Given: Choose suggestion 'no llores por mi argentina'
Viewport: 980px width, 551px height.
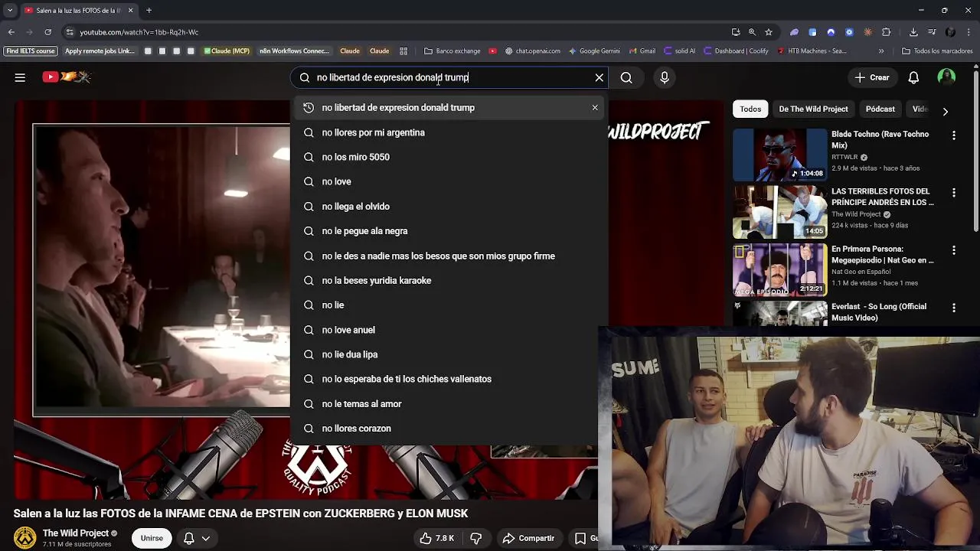Looking at the screenshot, I should click(x=448, y=132).
